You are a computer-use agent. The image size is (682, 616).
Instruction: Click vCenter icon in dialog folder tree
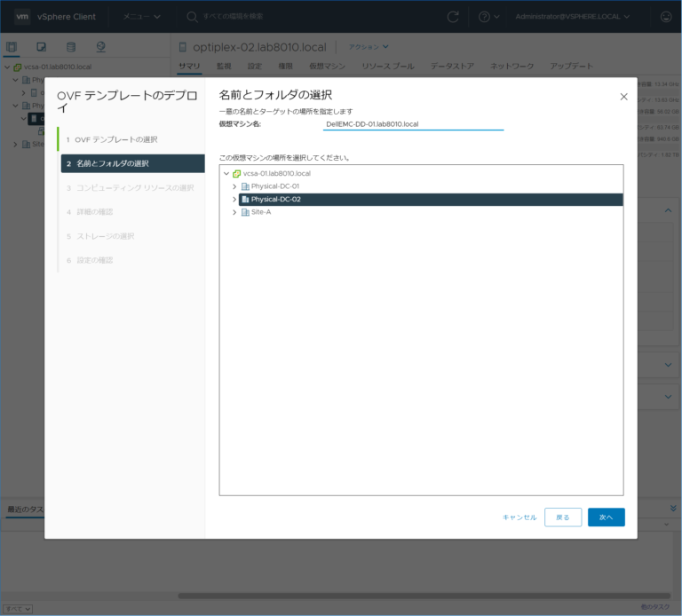click(x=236, y=173)
